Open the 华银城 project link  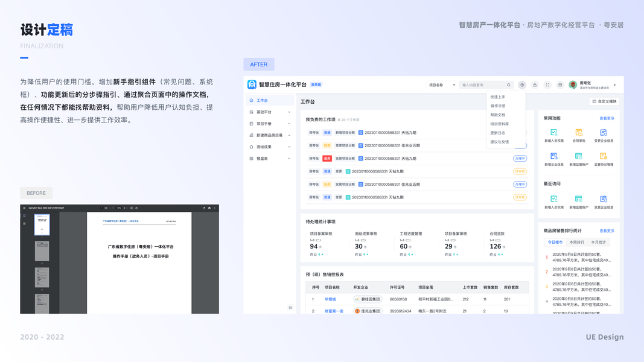pos(330,299)
